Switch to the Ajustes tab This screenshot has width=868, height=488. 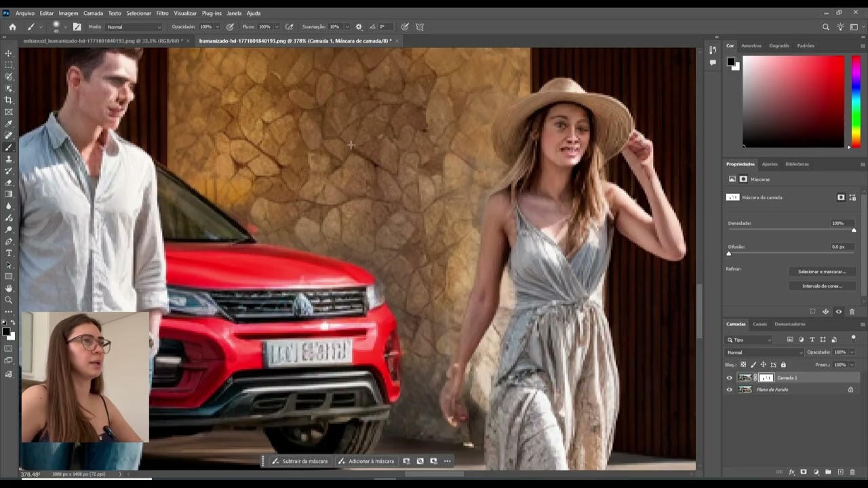770,164
